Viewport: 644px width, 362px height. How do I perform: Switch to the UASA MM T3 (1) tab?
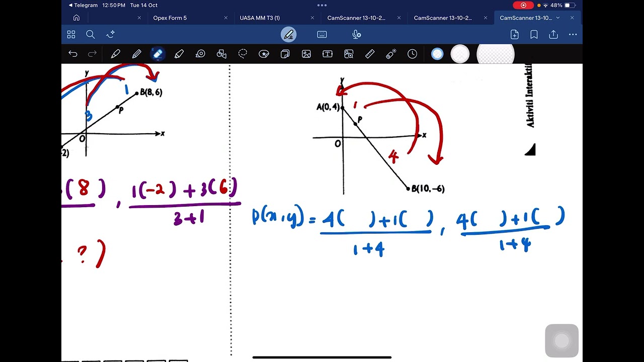point(260,18)
